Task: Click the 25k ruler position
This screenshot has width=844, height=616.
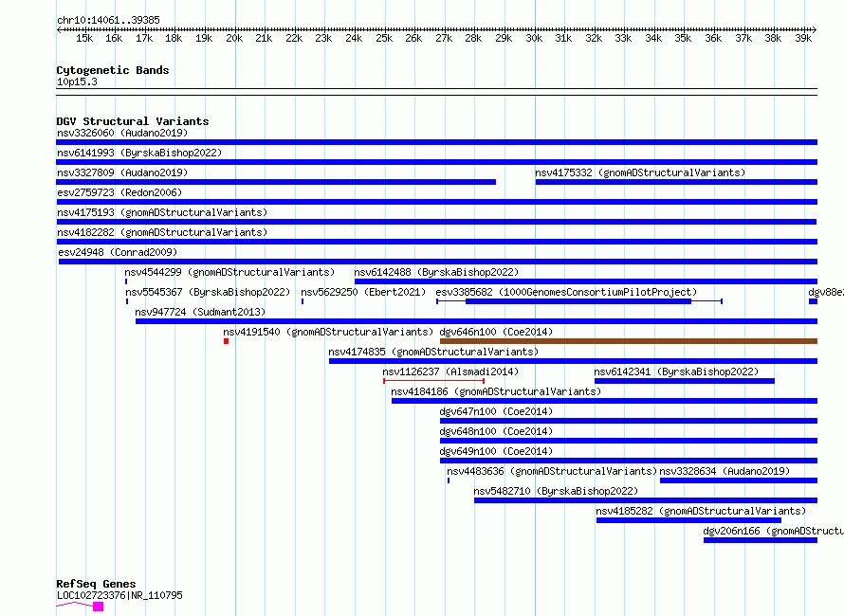Action: coord(384,38)
